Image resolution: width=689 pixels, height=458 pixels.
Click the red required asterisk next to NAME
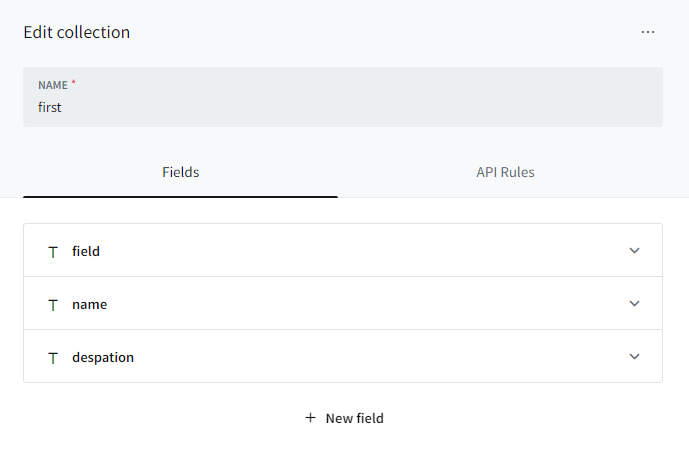click(73, 82)
